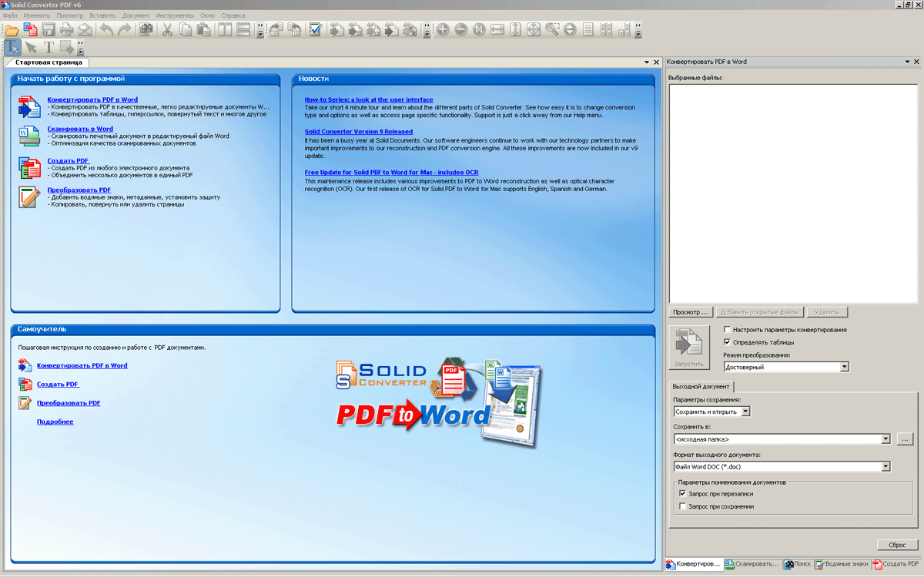Switch to the 'Сканировать...' bottom tab
Viewport: 924px width, 578px height.
pyautogui.click(x=752, y=564)
